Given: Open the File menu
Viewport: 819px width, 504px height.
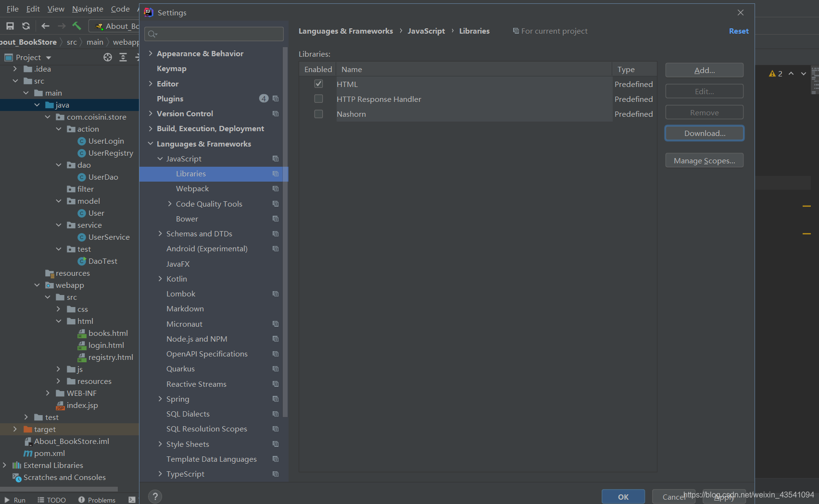Looking at the screenshot, I should (x=13, y=9).
